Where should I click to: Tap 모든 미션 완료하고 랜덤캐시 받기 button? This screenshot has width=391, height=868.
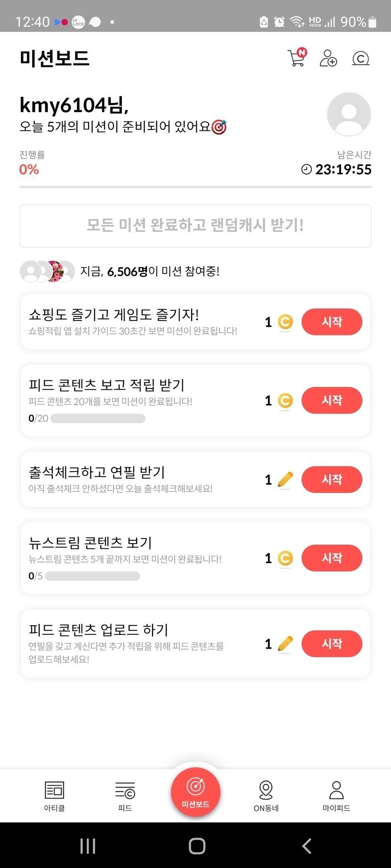tap(195, 226)
